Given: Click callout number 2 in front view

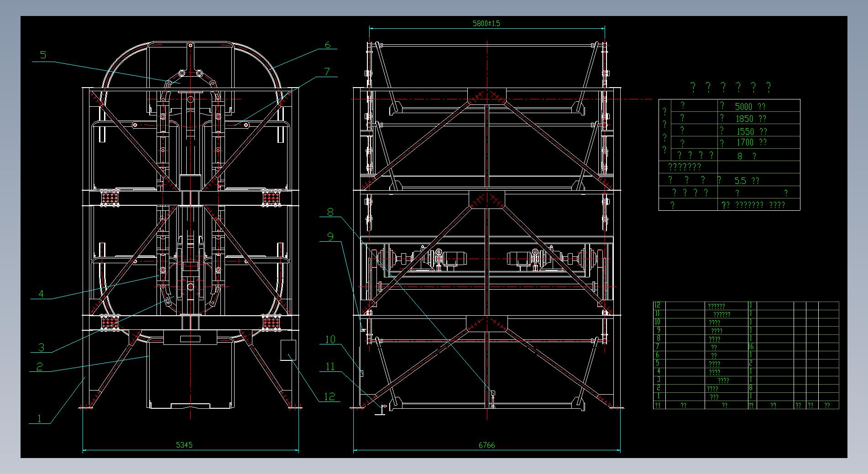Looking at the screenshot, I should (x=40, y=366).
